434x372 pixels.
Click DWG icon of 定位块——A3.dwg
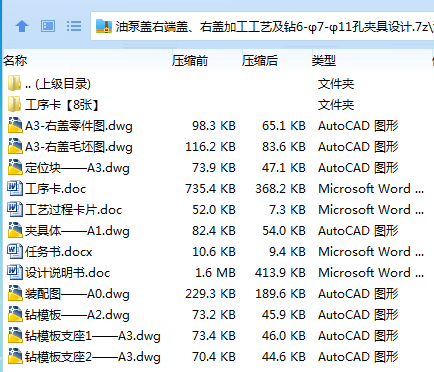(x=15, y=167)
